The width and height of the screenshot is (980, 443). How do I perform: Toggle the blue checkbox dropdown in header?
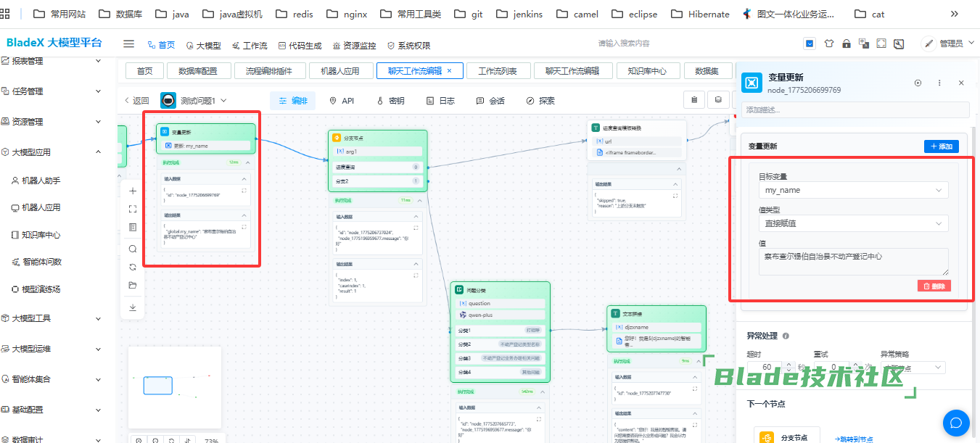(810, 44)
